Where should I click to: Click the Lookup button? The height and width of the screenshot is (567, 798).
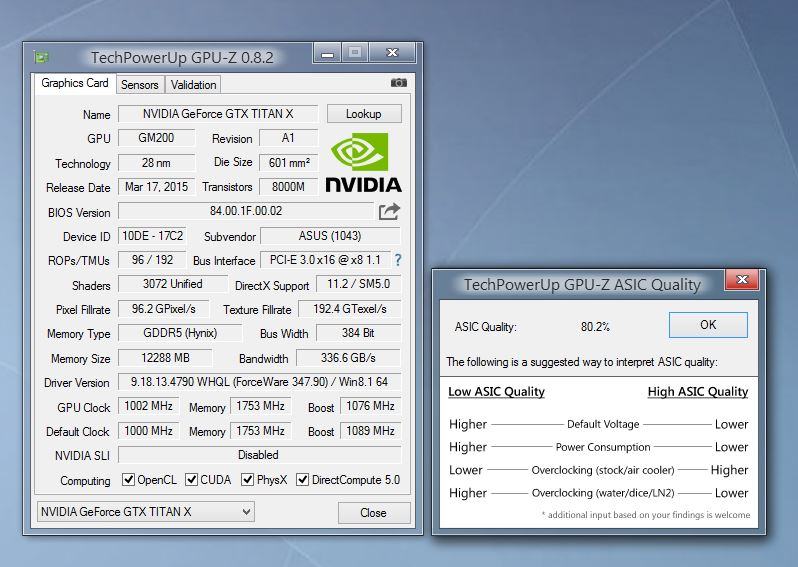tap(364, 114)
